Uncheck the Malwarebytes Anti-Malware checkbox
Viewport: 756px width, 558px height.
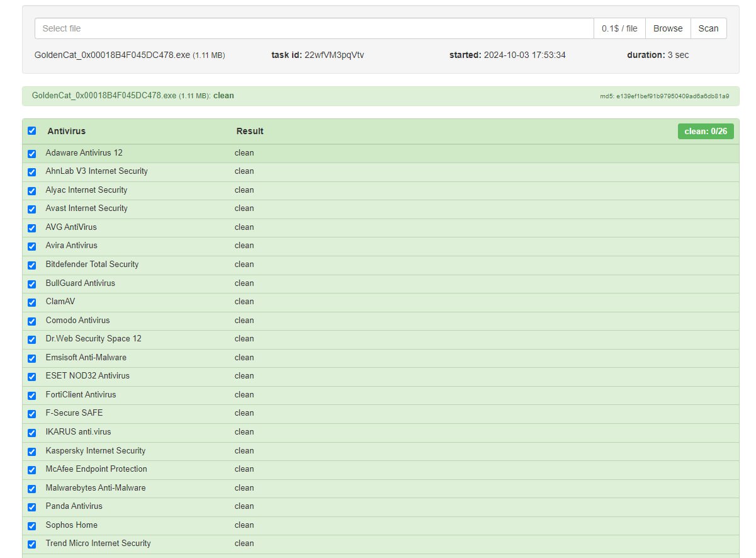coord(32,489)
